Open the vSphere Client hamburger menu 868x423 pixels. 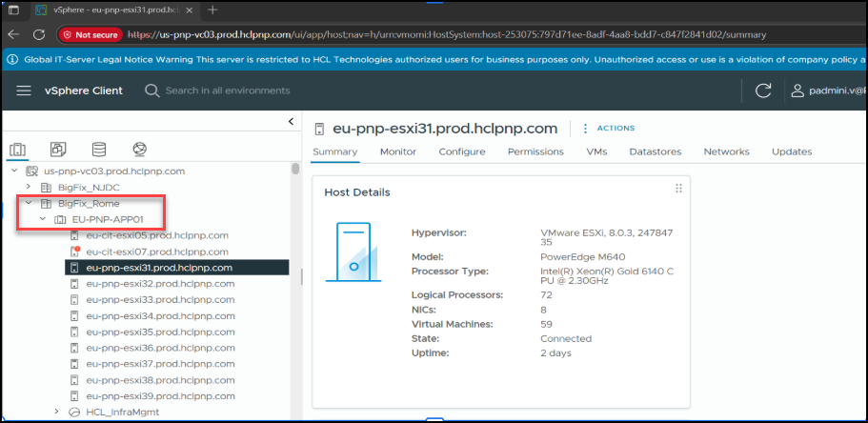[24, 91]
